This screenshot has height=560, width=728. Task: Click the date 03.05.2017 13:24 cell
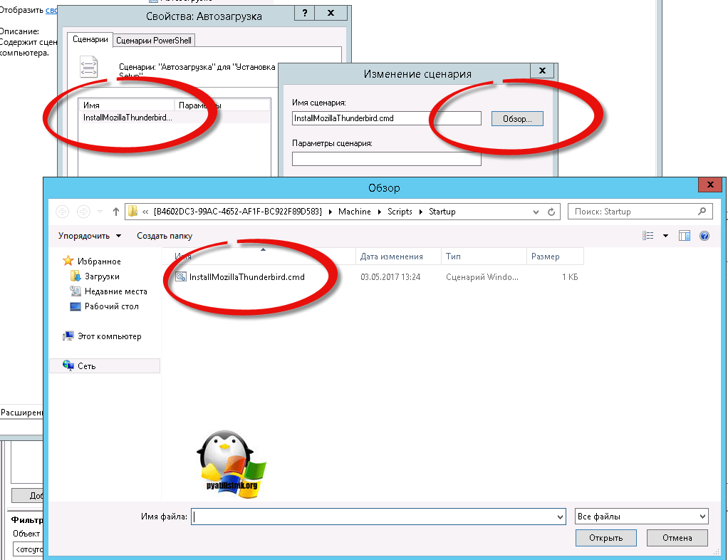[390, 276]
